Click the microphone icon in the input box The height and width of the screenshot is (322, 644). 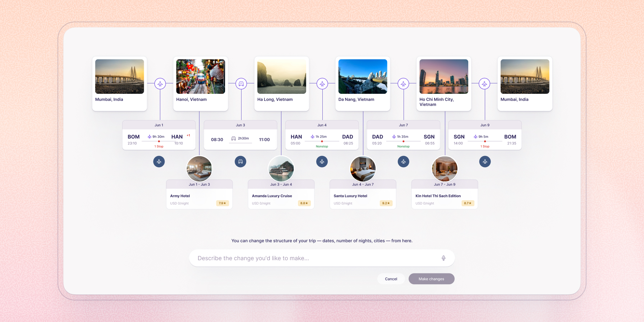point(443,258)
